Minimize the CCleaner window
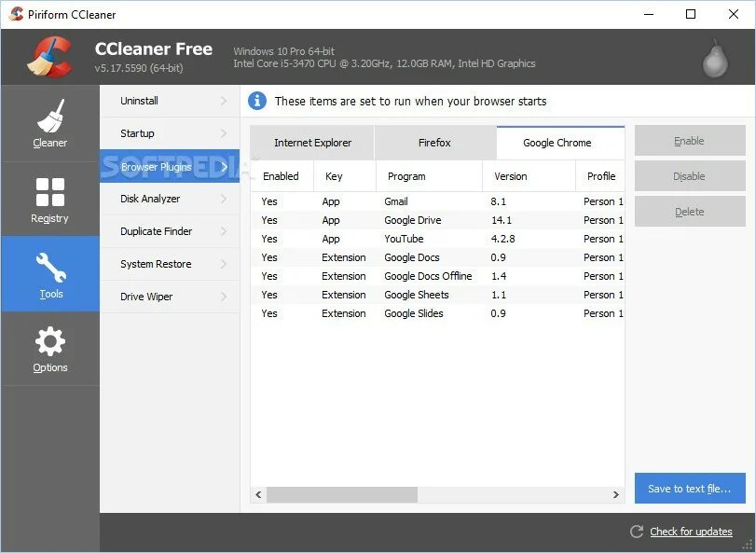 coord(649,14)
